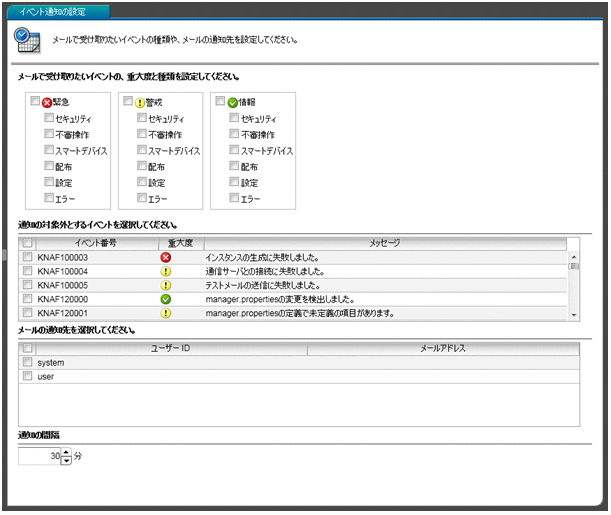
Task: Check セキュリティ under 警戒
Action: tap(142, 117)
